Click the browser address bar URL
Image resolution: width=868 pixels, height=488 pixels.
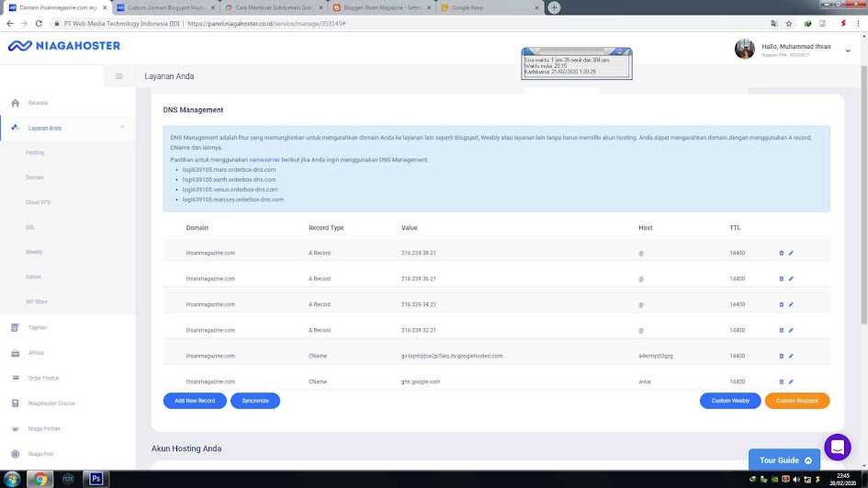[266, 24]
